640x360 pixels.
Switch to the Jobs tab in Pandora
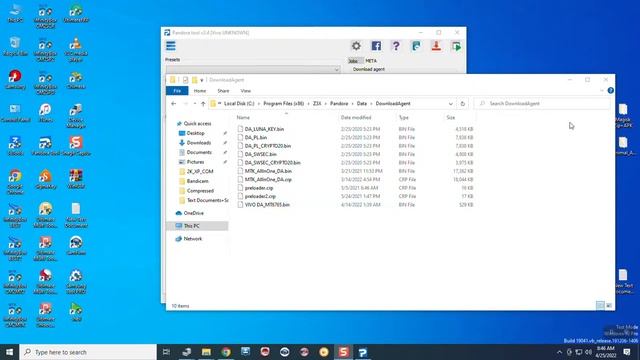pos(353,61)
